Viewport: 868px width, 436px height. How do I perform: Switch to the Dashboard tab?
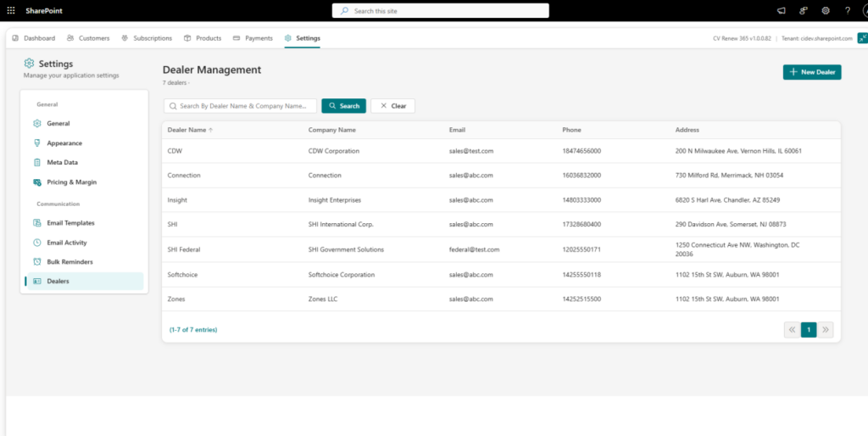click(x=34, y=38)
